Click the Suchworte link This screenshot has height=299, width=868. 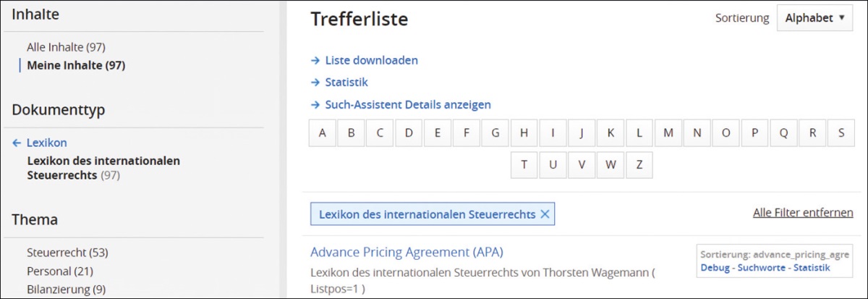click(762, 268)
